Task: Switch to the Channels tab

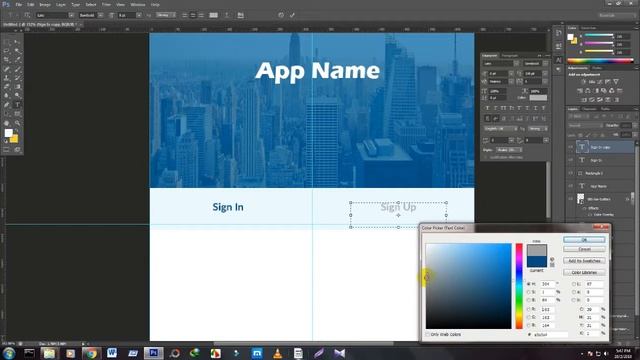Action: point(589,109)
